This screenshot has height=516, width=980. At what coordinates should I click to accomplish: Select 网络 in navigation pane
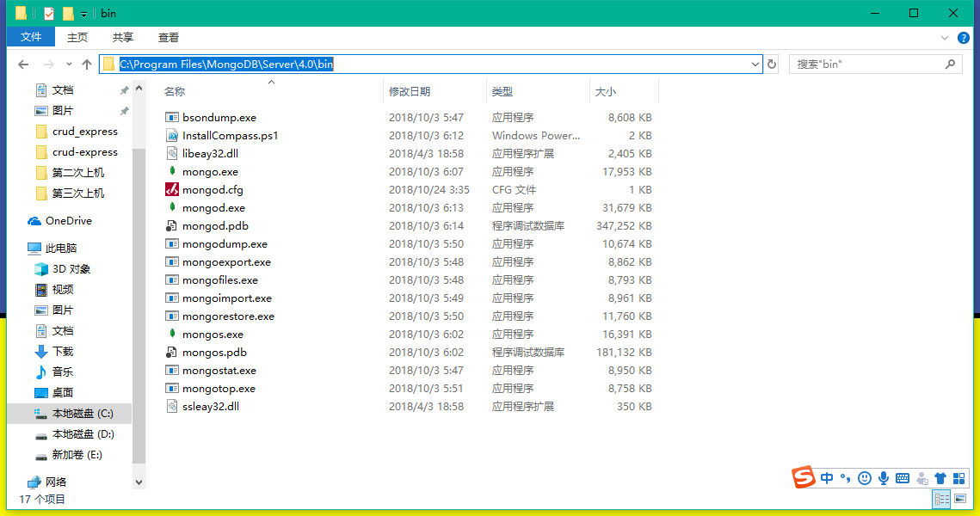pyautogui.click(x=47, y=482)
